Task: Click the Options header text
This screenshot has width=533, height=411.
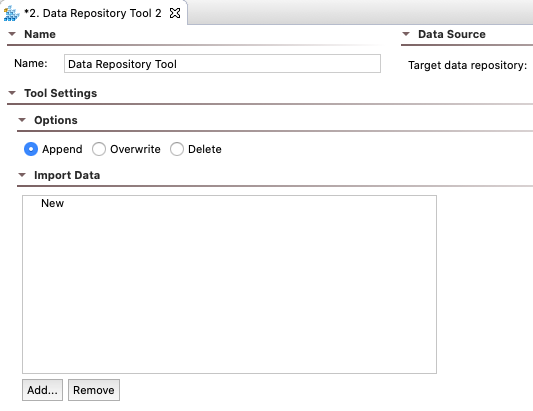Action: 56,120
